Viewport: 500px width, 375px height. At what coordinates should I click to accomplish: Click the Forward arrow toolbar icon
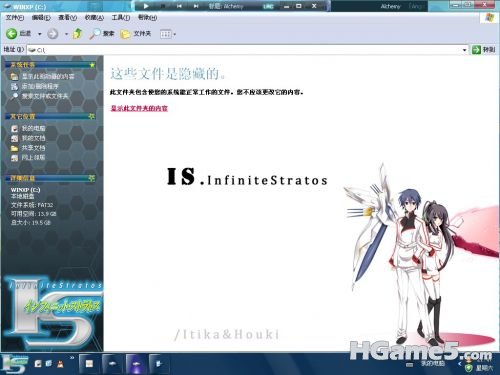click(x=53, y=34)
